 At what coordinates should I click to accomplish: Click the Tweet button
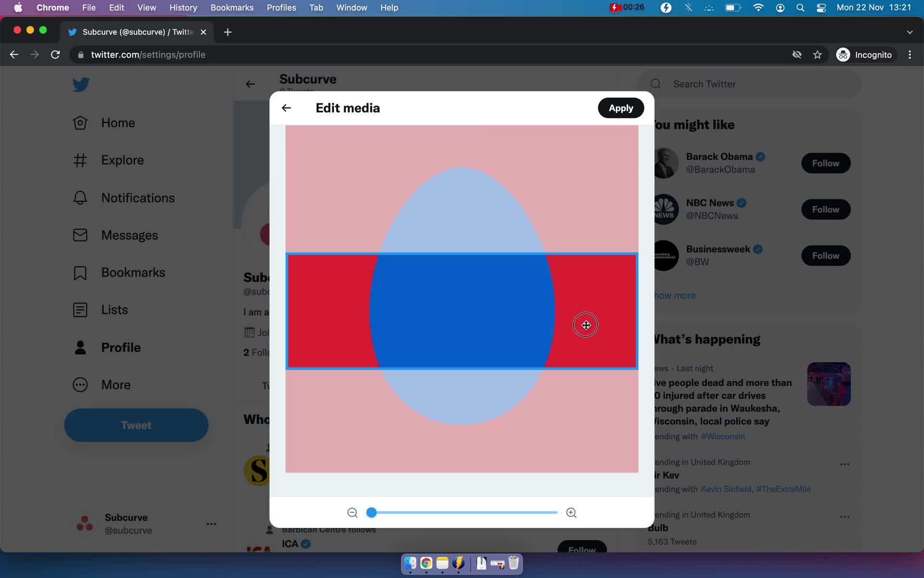(136, 425)
